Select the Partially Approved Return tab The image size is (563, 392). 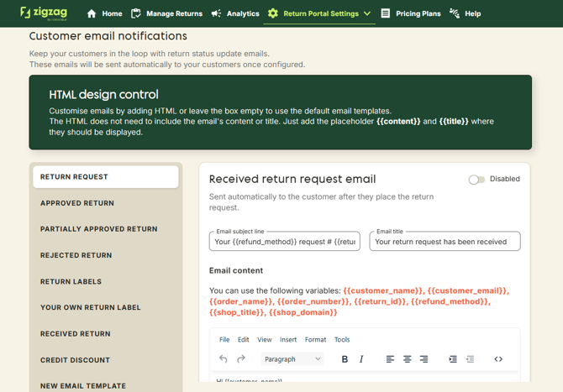[x=106, y=229]
